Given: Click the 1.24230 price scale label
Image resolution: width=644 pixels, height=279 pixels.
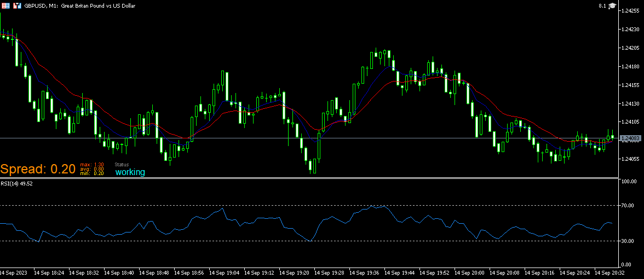Looking at the screenshot, I should (630, 30).
